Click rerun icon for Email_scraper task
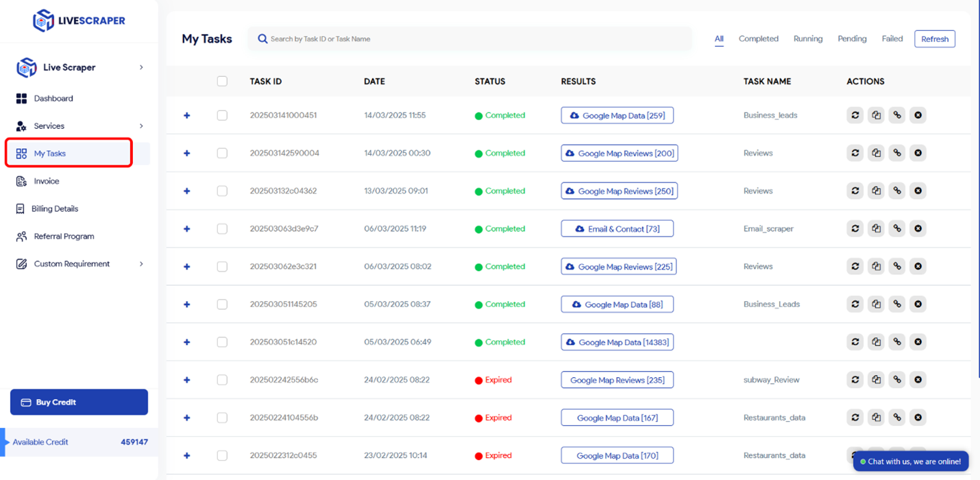The image size is (980, 480). click(855, 228)
